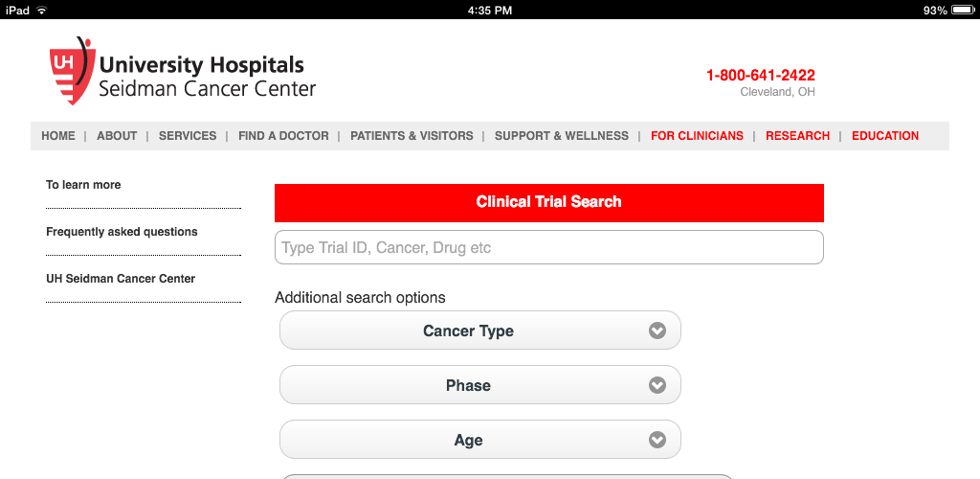Screen dimensions: 980x479
Task: Click the To learn more link
Action: pyautogui.click(x=83, y=185)
